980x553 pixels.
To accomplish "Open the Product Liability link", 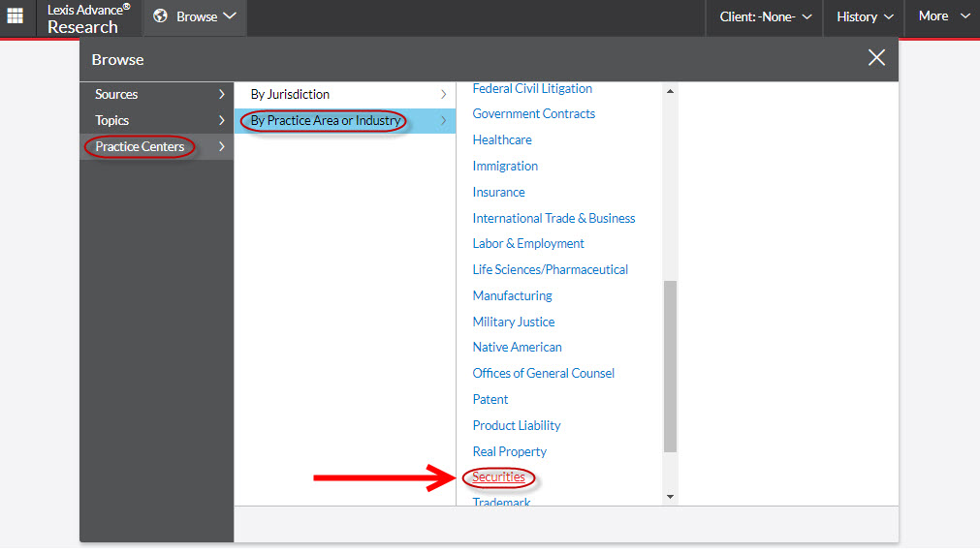I will (517, 426).
